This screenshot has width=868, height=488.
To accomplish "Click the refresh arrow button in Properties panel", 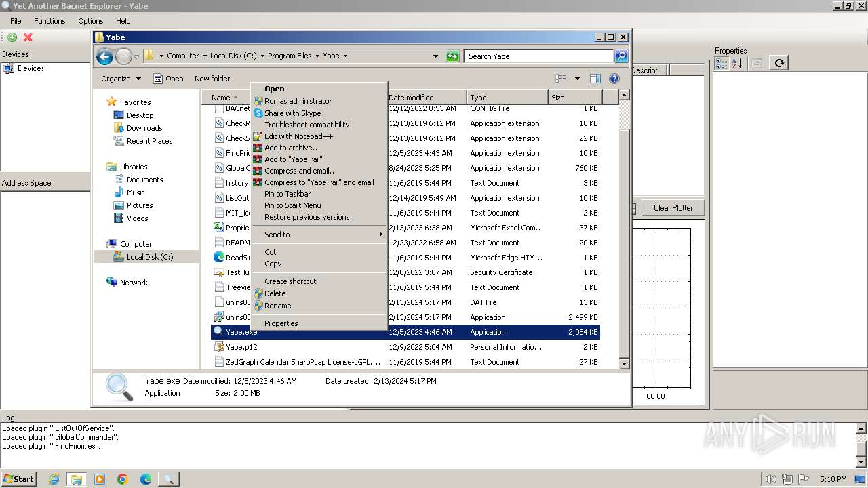I will click(779, 63).
